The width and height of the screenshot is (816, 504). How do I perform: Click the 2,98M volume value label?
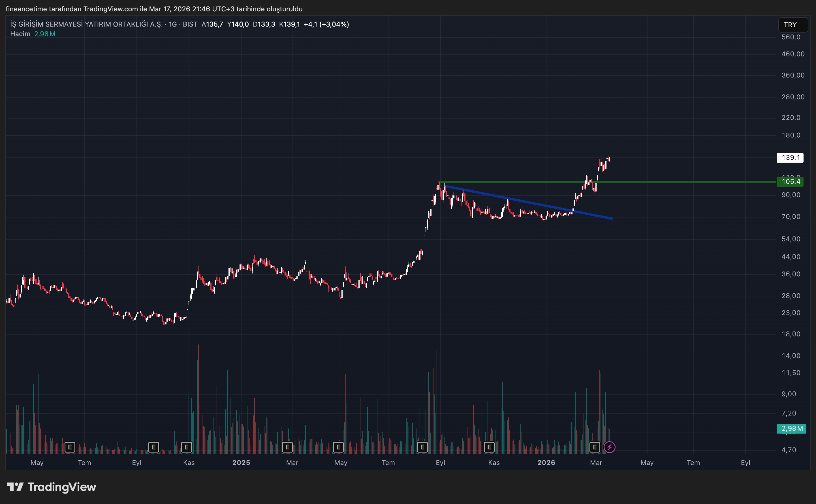790,429
